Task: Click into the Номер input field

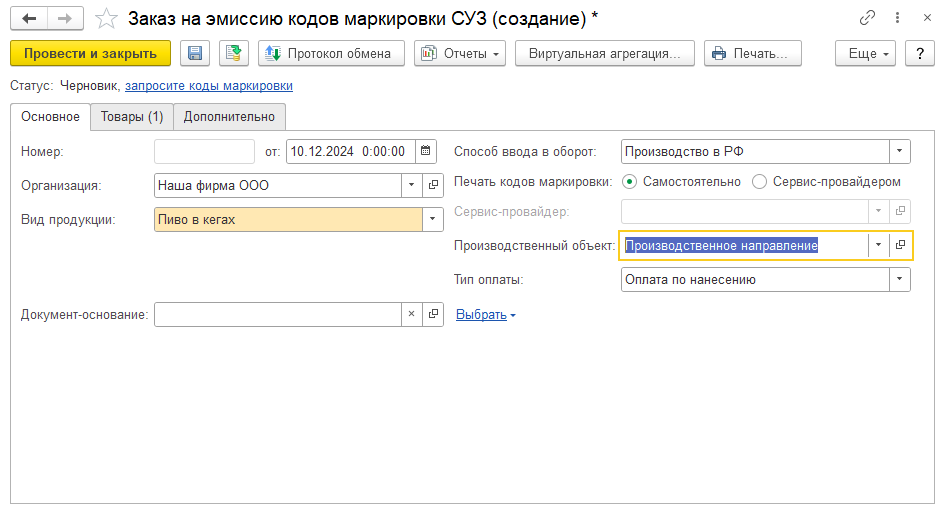Action: (x=205, y=152)
